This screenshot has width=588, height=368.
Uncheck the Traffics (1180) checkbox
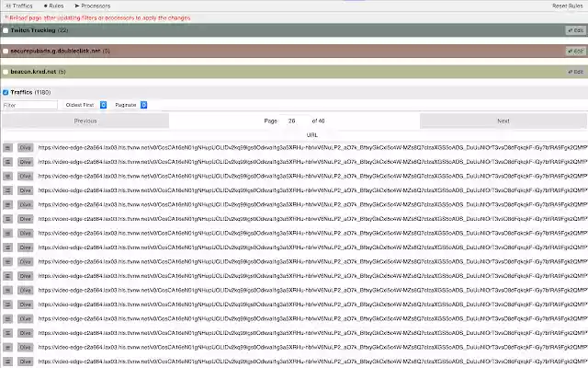pyautogui.click(x=6, y=92)
